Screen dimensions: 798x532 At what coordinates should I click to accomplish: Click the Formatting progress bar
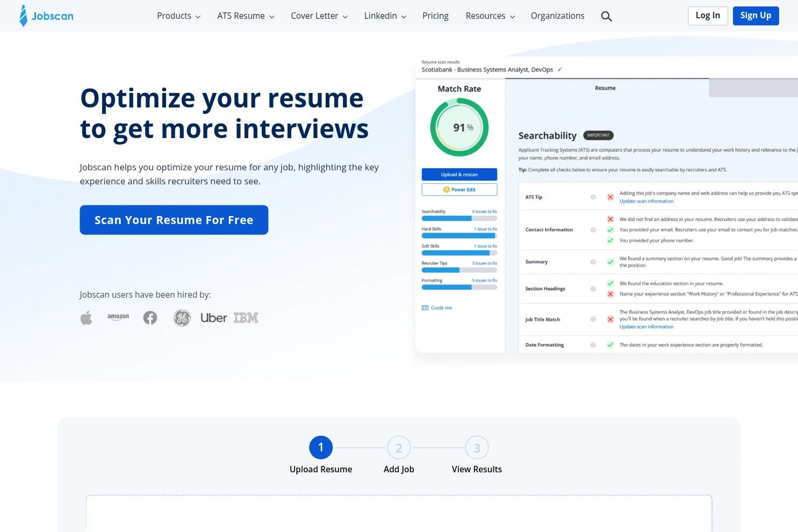pos(459,287)
